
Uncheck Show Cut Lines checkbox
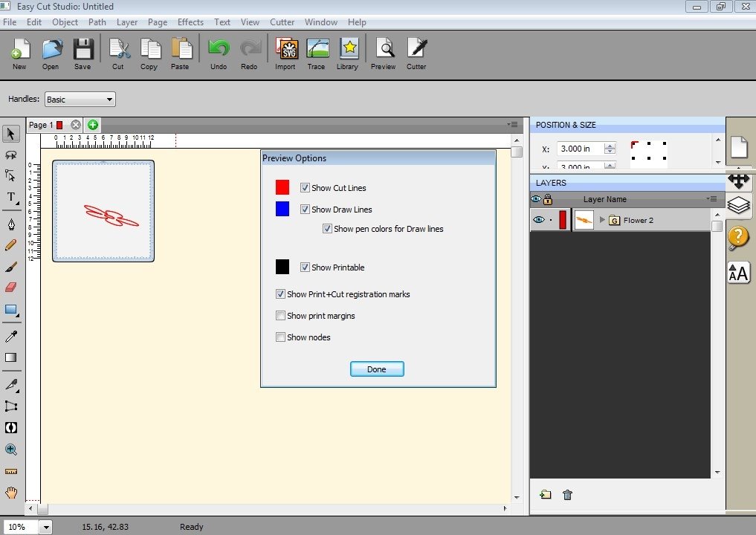[x=305, y=187]
